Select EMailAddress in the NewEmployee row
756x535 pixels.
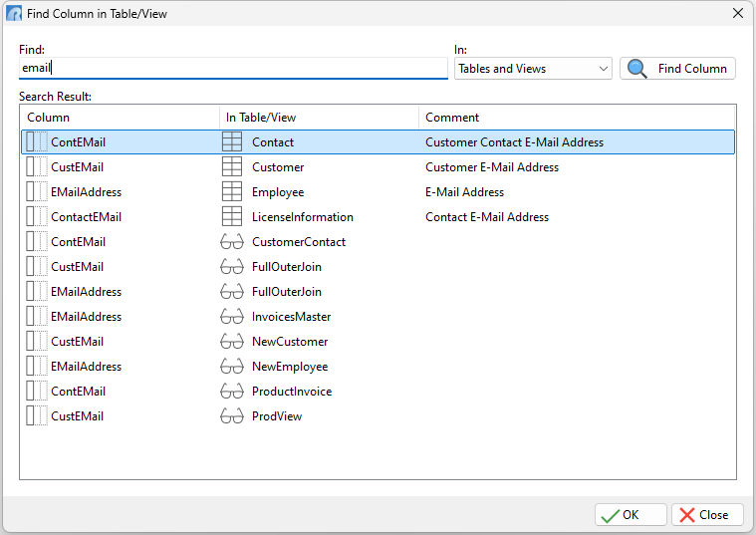click(87, 367)
